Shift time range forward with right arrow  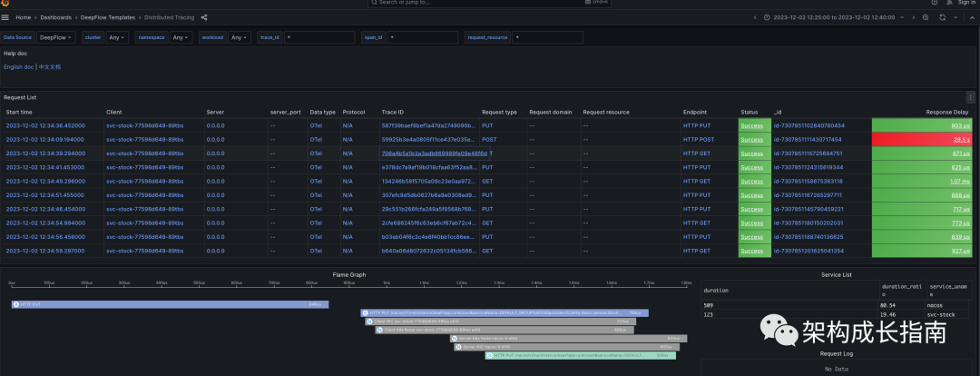pos(913,17)
